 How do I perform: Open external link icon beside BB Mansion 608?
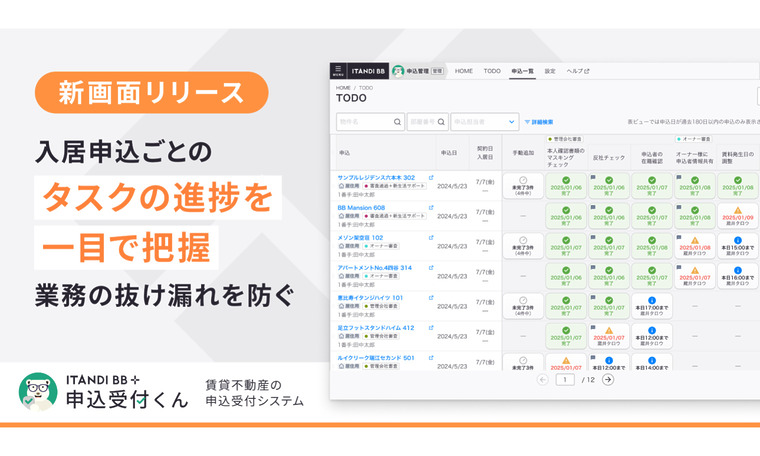tap(431, 207)
